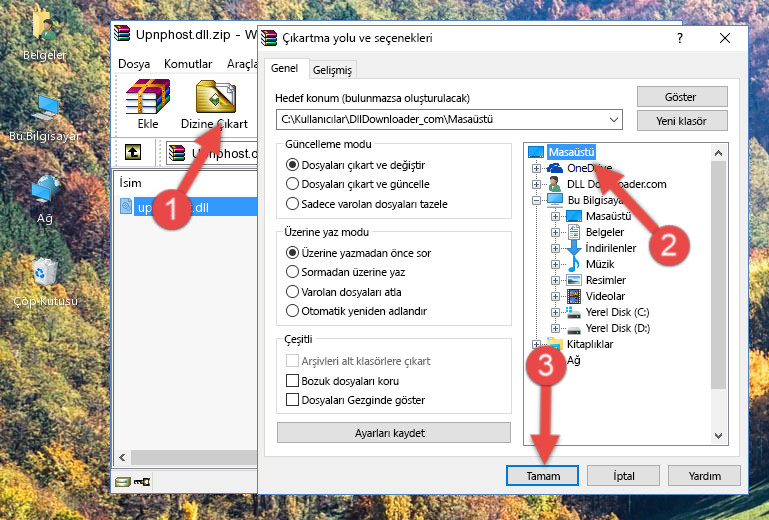Select Sadece varolan dosyaları tazele option
The width and height of the screenshot is (769, 520).
tap(292, 204)
